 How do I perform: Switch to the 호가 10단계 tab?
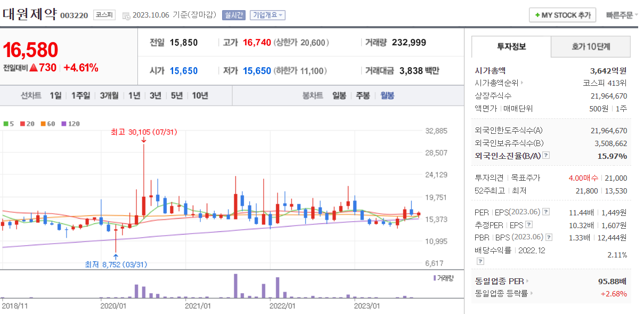[x=591, y=46]
